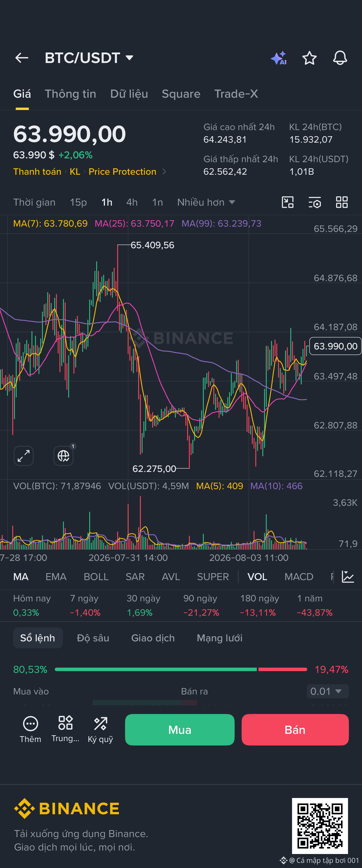Tap the MA(7) value label
This screenshot has height=868, width=362.
click(50, 223)
